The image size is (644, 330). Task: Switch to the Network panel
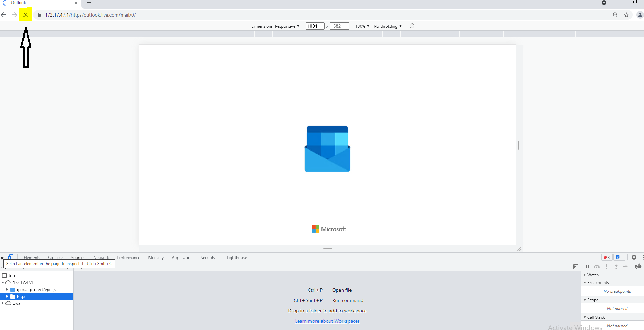click(x=101, y=257)
